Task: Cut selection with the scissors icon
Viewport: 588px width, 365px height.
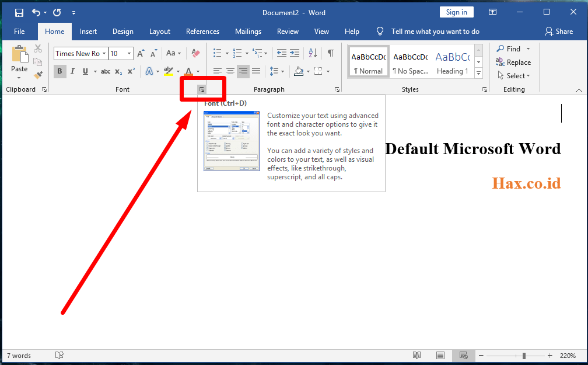Action: [x=38, y=48]
